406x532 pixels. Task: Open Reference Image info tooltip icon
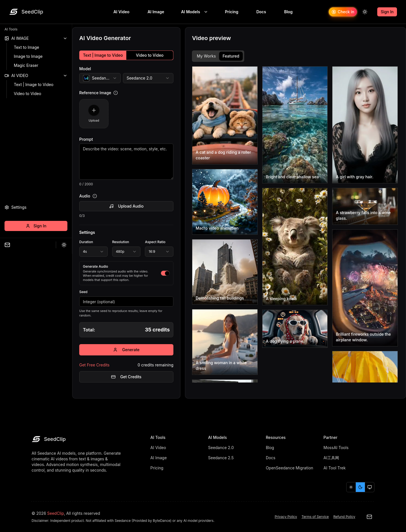pyautogui.click(x=116, y=93)
